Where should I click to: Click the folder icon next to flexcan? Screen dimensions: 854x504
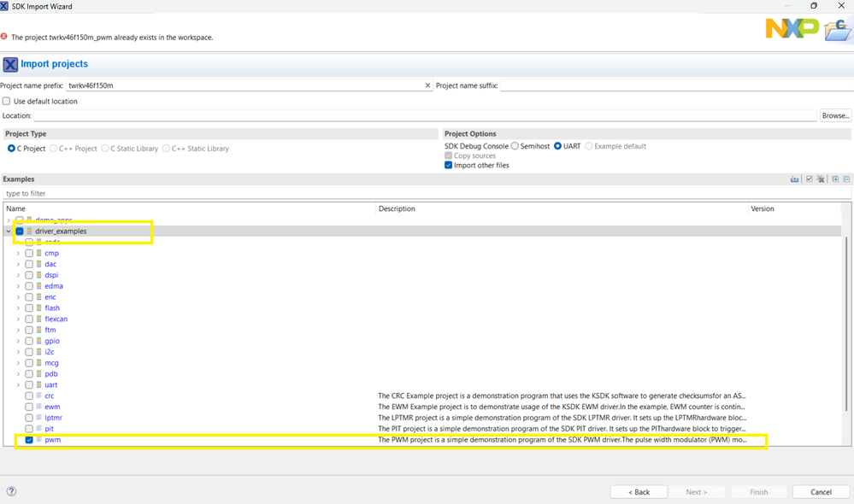coord(39,319)
